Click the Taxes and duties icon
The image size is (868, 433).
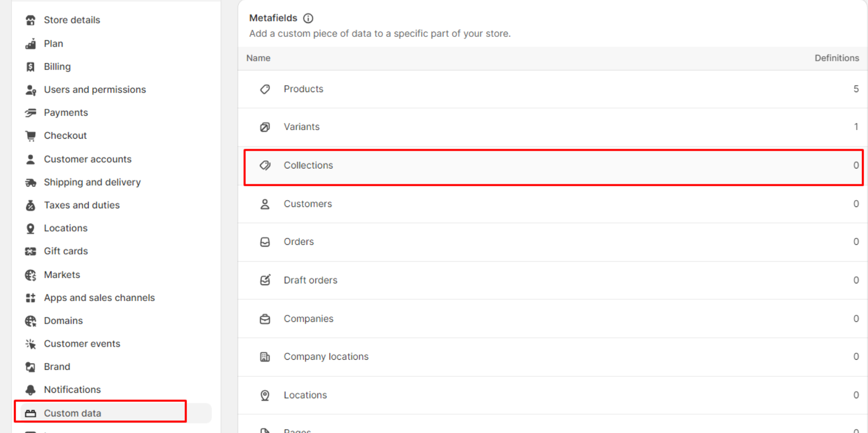31,205
